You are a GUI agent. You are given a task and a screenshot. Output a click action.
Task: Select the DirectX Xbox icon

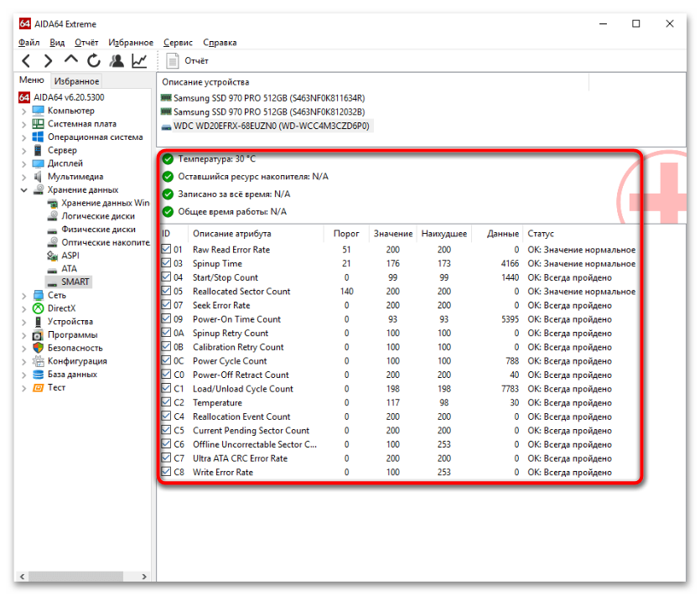pyautogui.click(x=38, y=308)
